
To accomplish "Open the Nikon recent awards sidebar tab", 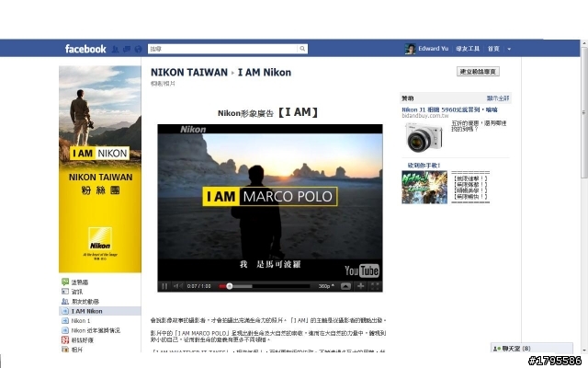I will point(96,330).
